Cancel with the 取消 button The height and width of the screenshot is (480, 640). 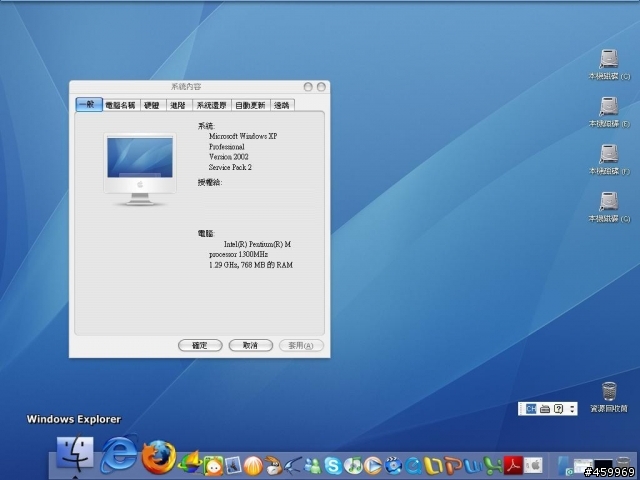pyautogui.click(x=250, y=345)
